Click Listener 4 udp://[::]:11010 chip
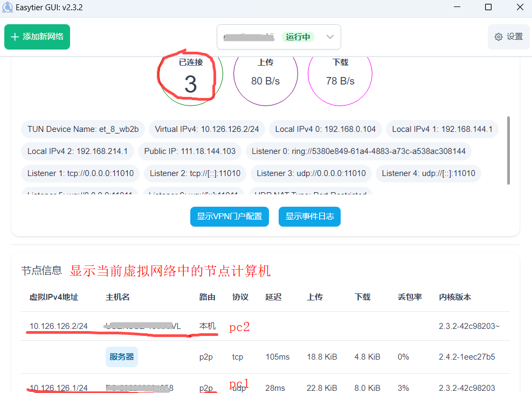 (x=429, y=173)
